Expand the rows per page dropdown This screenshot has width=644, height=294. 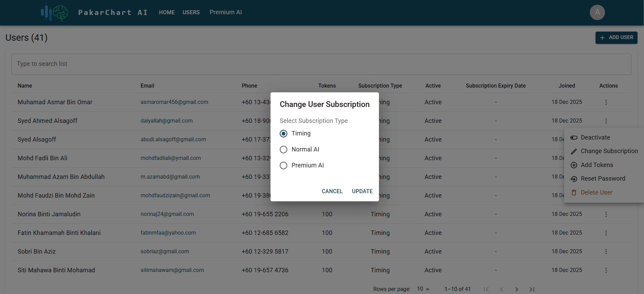423,289
